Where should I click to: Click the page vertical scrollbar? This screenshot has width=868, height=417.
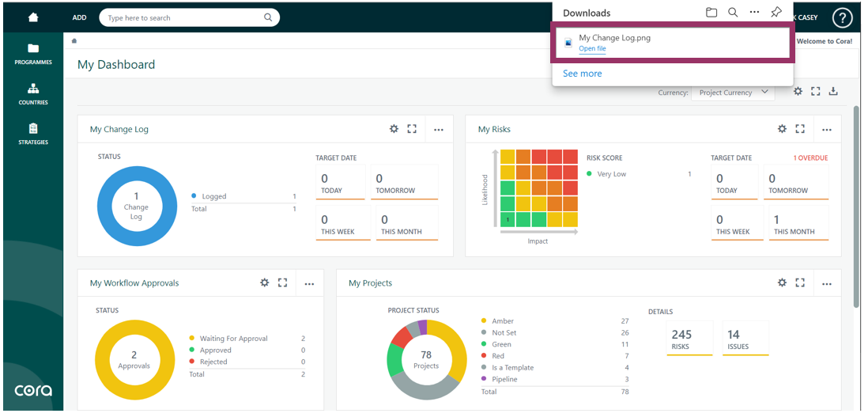[857, 205]
